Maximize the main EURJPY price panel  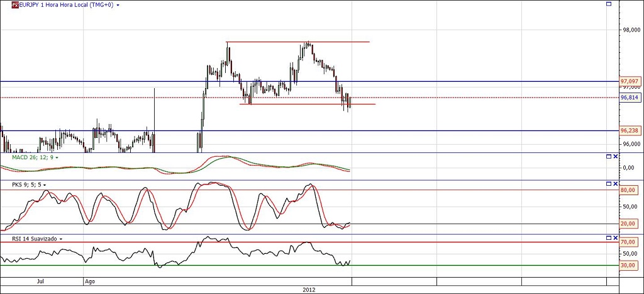tap(609, 4)
